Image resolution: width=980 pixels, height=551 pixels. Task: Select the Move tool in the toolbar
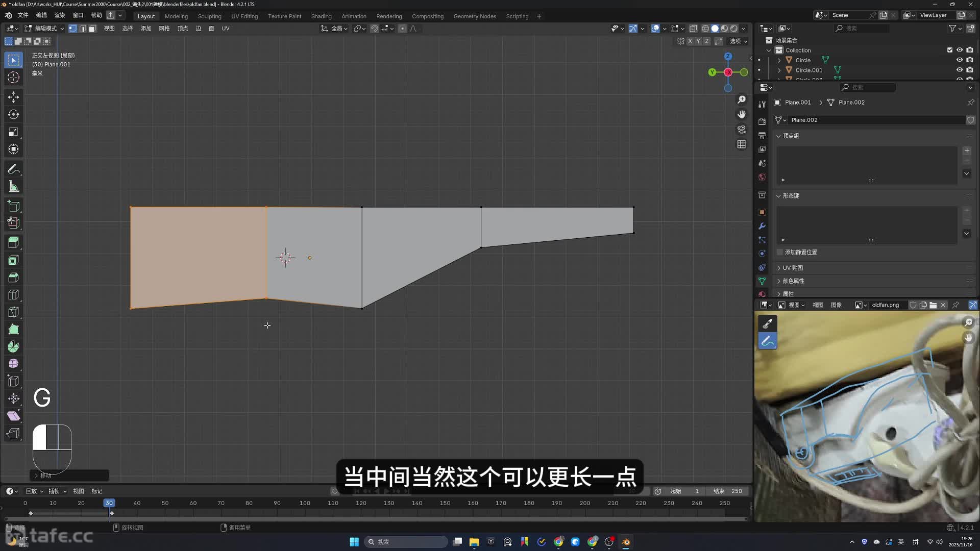point(14,97)
